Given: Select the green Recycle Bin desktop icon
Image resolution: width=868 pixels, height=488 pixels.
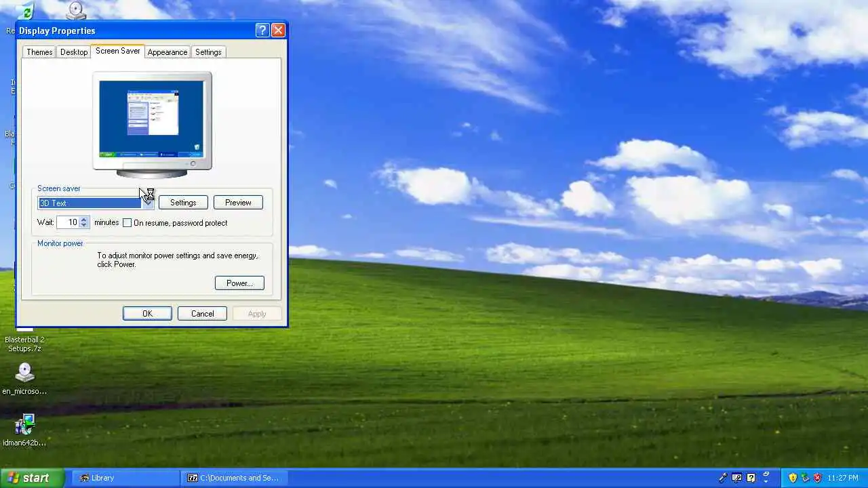Looking at the screenshot, I should point(25,12).
